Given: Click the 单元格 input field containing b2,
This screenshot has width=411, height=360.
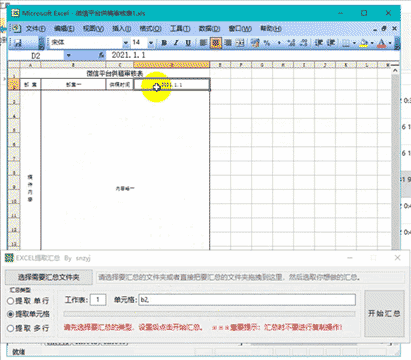Looking at the screenshot, I should pyautogui.click(x=247, y=300).
